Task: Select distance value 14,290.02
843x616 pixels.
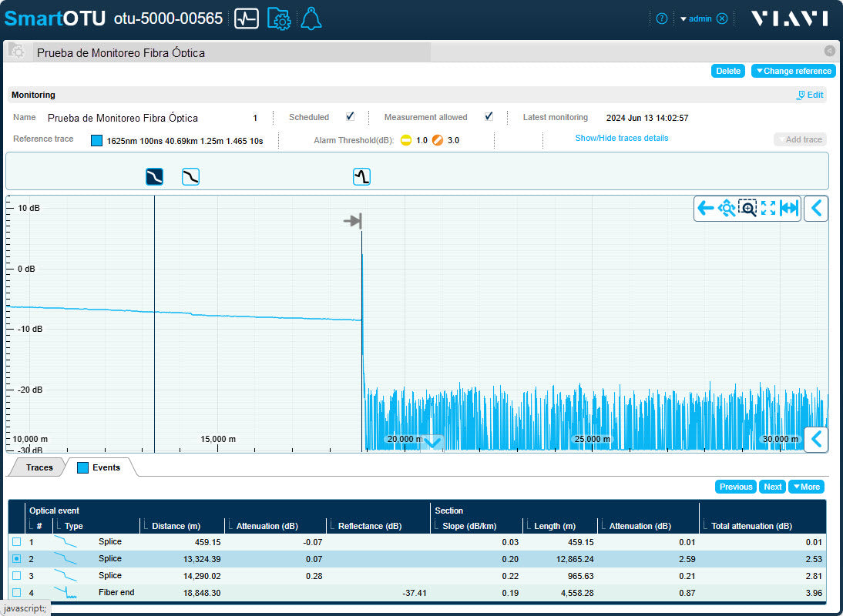Action: coord(202,576)
